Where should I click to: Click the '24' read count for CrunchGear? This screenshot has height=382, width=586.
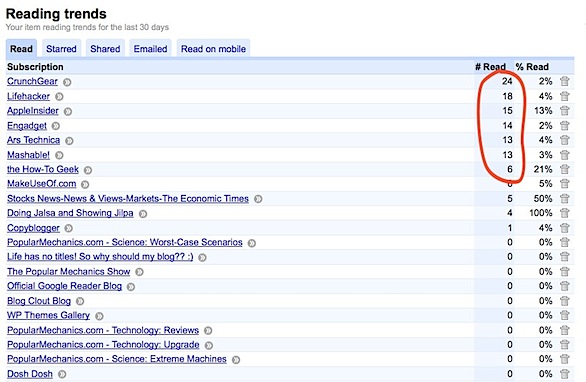(507, 81)
